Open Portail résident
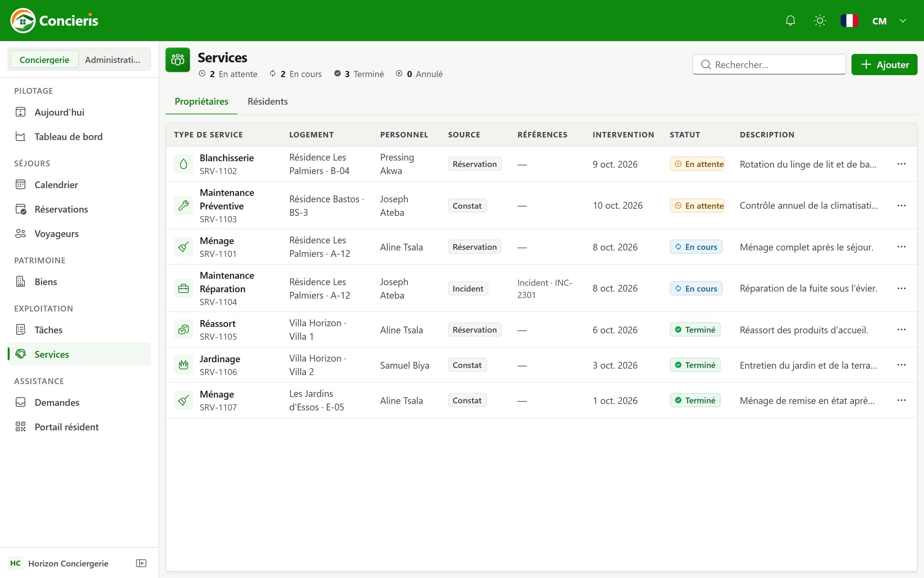The width and height of the screenshot is (924, 578). point(79,427)
